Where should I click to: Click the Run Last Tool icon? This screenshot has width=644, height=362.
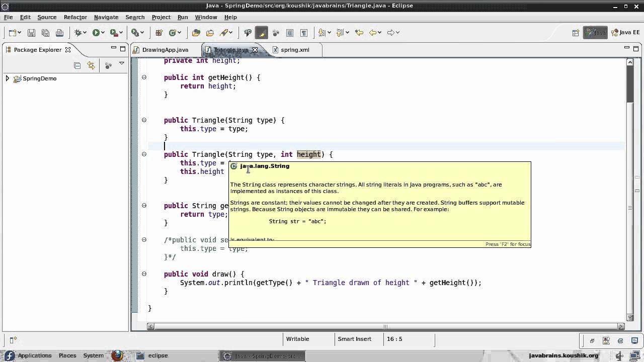click(114, 33)
